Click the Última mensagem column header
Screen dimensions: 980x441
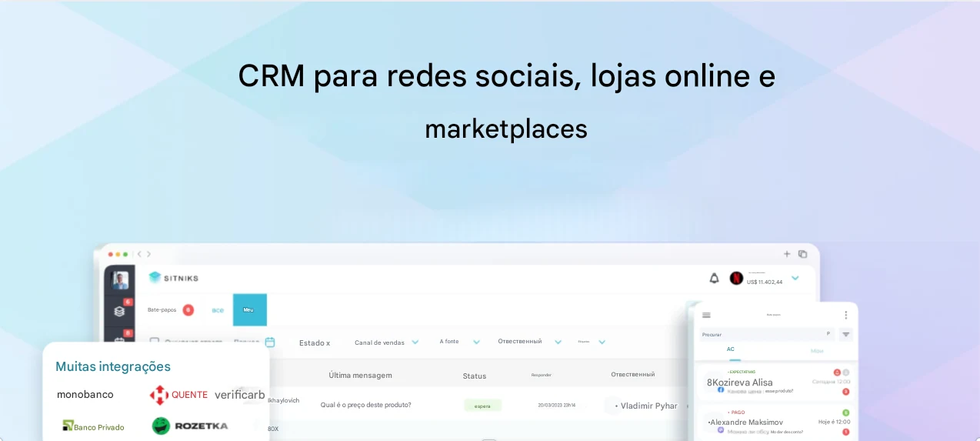(x=360, y=376)
